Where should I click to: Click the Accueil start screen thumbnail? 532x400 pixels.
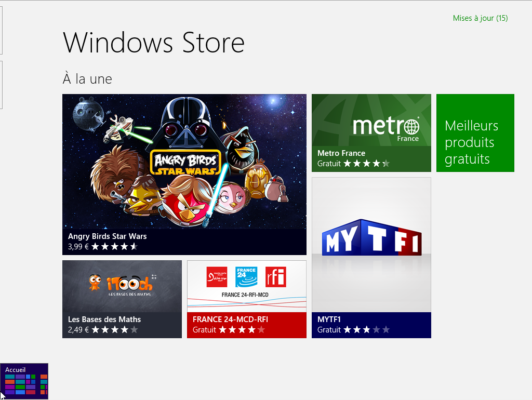point(24,381)
